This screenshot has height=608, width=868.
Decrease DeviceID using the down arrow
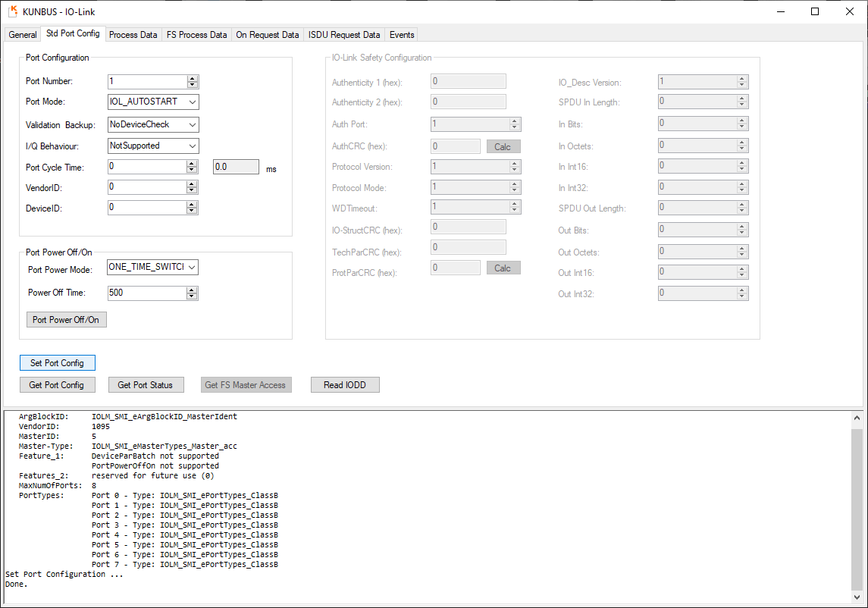click(x=193, y=211)
